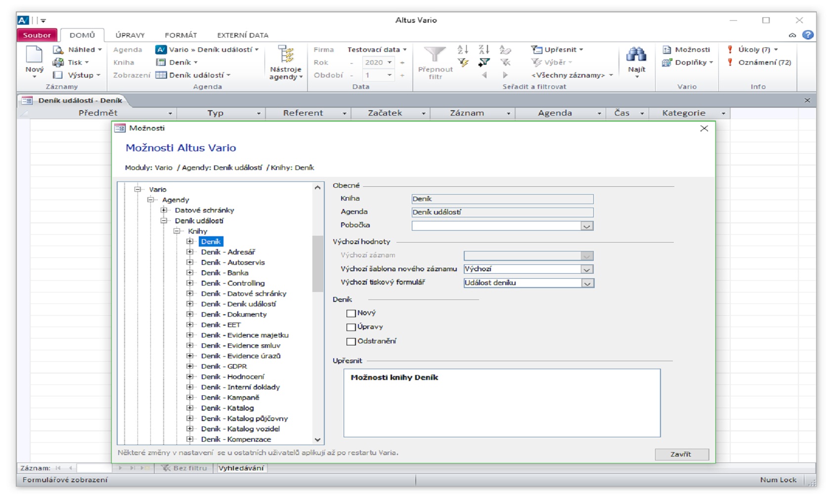This screenshot has width=835, height=504.
Task: Select Deník - GDPR tree item
Action: (224, 366)
